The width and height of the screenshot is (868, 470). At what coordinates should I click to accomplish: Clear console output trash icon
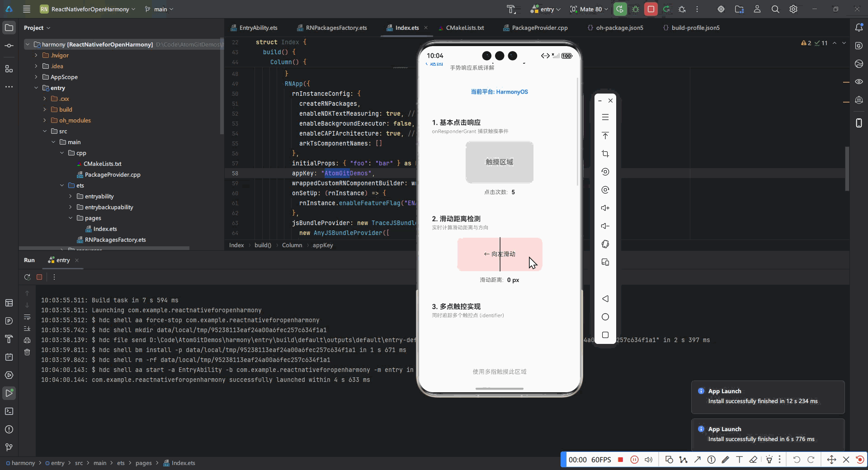pos(27,352)
